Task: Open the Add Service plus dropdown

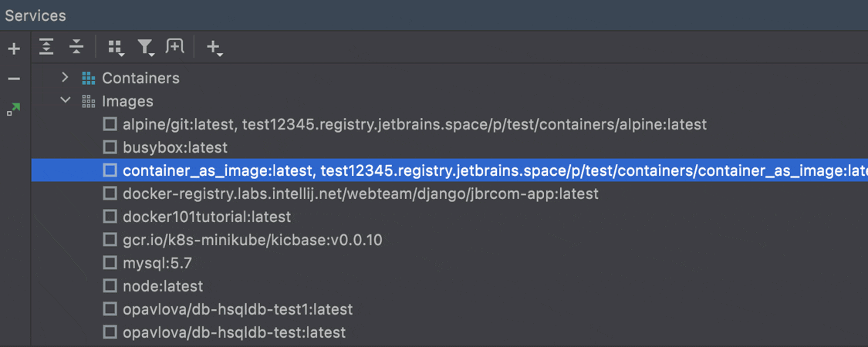Action: [x=214, y=48]
